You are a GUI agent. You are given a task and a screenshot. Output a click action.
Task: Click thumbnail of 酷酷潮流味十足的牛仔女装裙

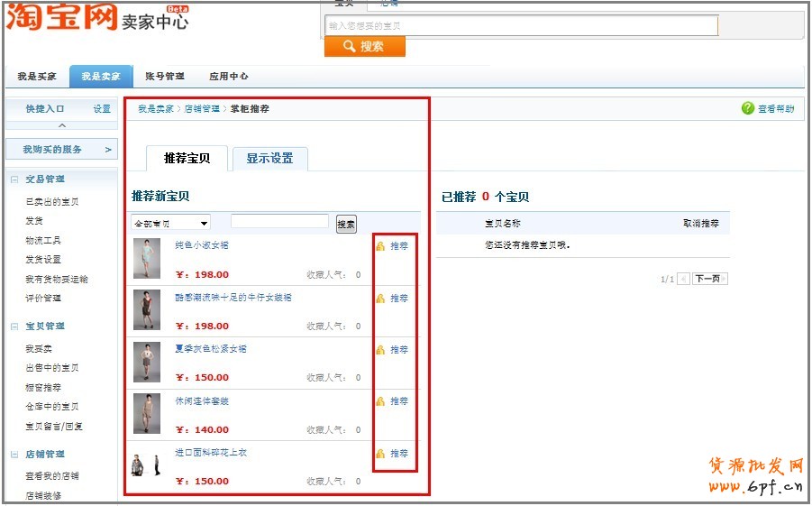[x=147, y=309]
